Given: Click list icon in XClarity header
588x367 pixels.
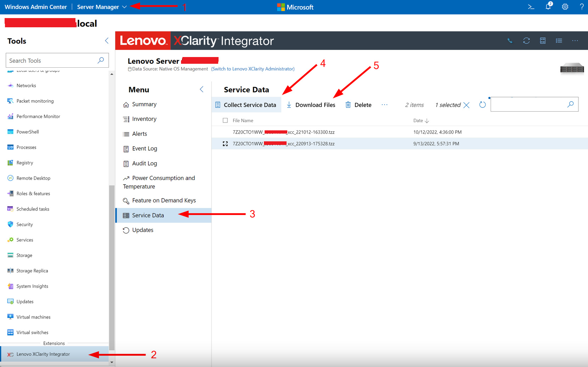Looking at the screenshot, I should tap(559, 41).
